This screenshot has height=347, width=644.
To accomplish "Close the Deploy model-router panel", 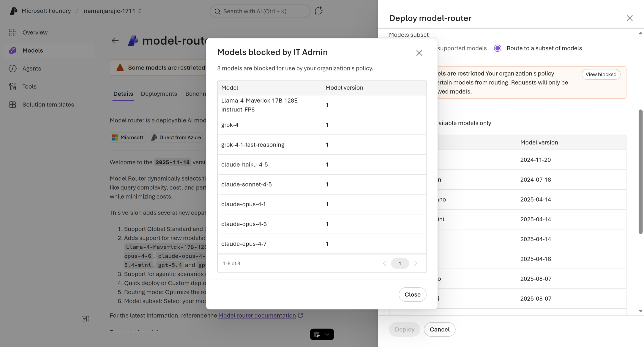I will (630, 18).
